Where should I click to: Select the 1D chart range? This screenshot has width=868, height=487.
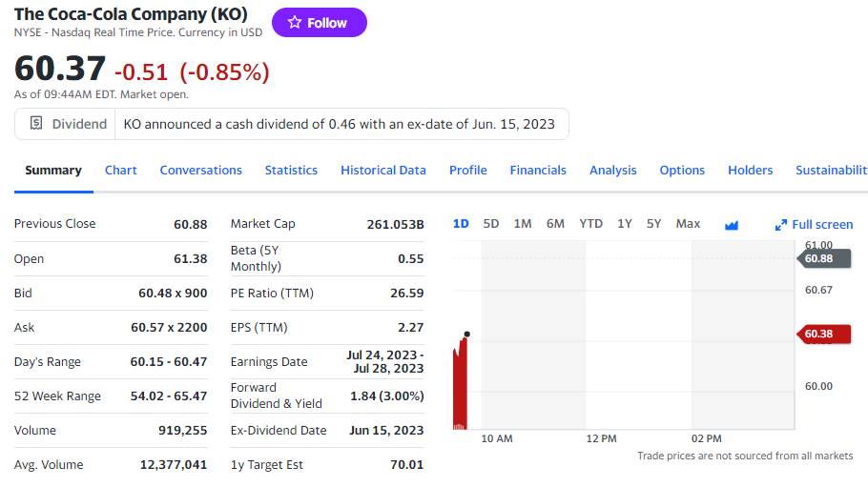[461, 224]
